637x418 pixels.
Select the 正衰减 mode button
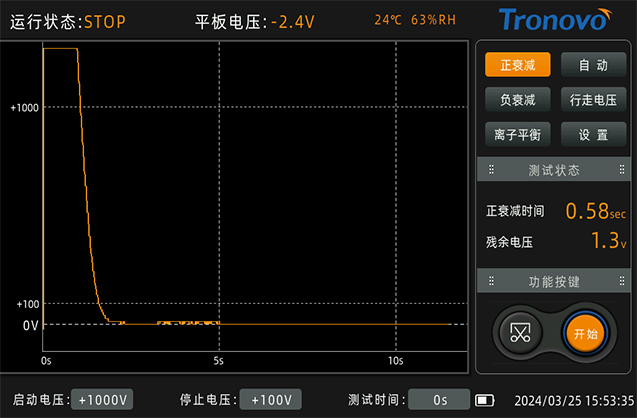[x=518, y=65]
